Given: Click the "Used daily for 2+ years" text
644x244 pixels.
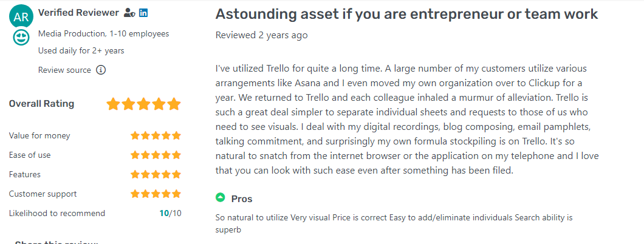Looking at the screenshot, I should pyautogui.click(x=81, y=50).
